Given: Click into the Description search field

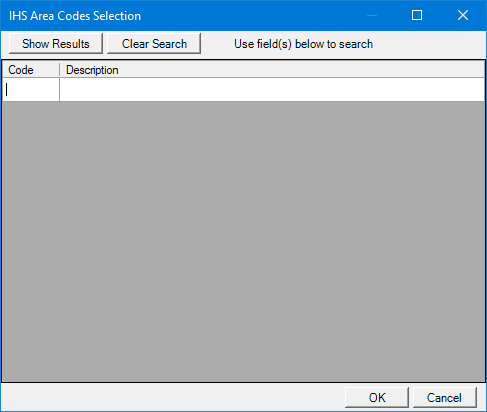Looking at the screenshot, I should [272, 90].
